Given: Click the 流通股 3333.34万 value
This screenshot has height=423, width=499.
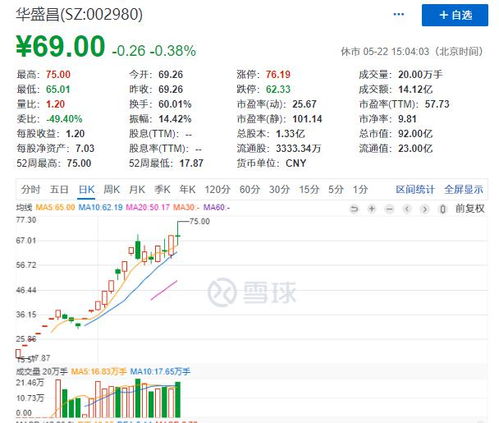Looking at the screenshot, I should click(298, 148).
